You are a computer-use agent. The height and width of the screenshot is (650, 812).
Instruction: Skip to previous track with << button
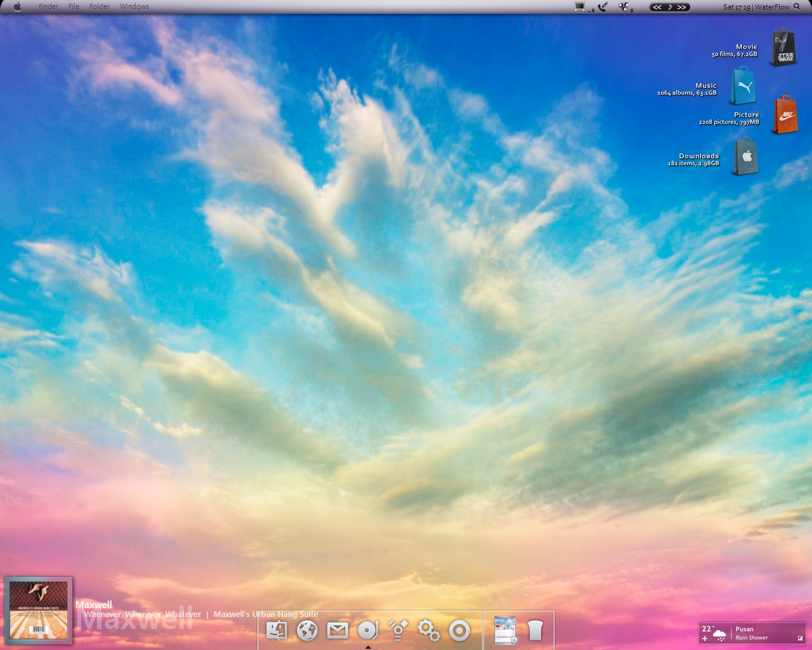pos(657,7)
